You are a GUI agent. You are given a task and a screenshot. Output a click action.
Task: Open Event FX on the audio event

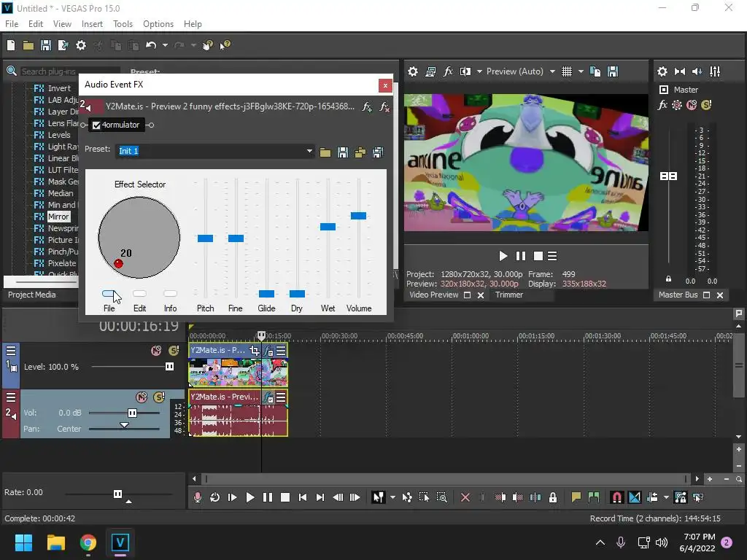[268, 397]
